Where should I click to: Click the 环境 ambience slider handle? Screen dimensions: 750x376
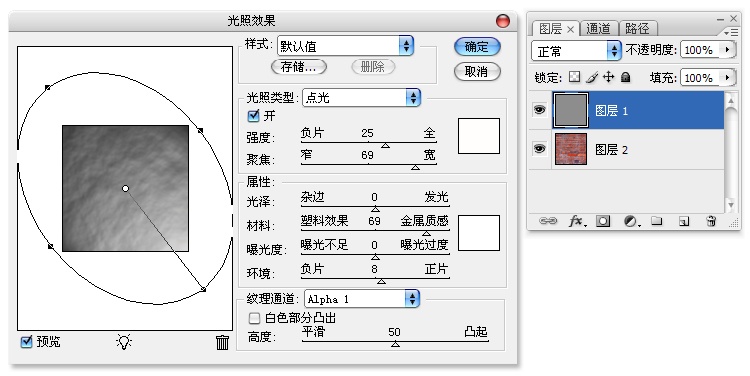click(381, 281)
